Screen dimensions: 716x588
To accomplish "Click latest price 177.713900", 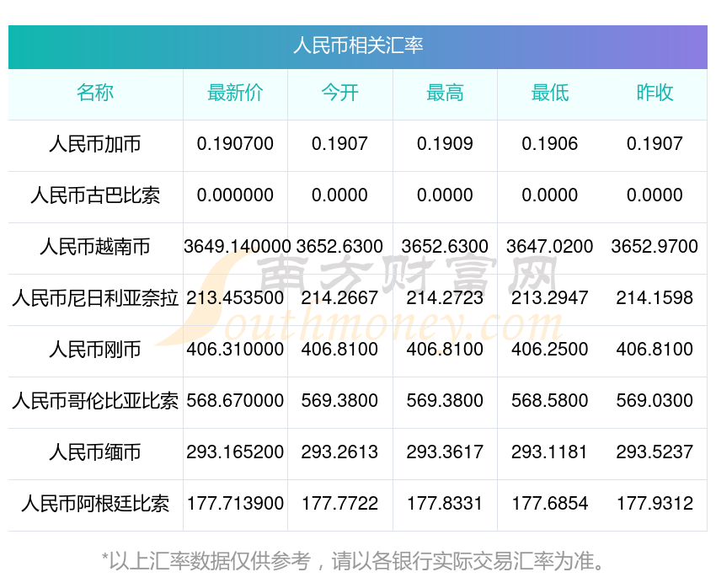I will click(x=235, y=504).
